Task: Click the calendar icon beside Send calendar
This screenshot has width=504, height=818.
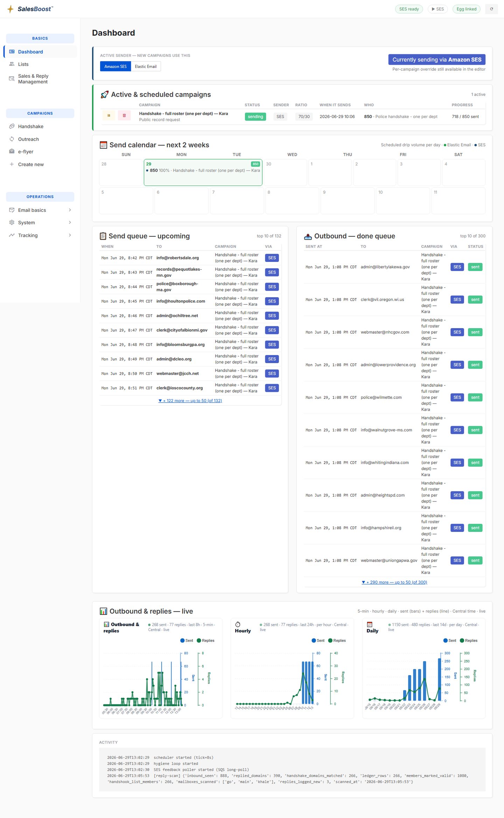Action: (103, 145)
